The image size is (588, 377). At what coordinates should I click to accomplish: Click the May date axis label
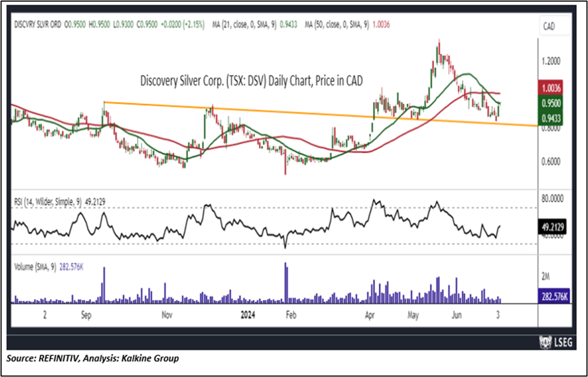413,315
